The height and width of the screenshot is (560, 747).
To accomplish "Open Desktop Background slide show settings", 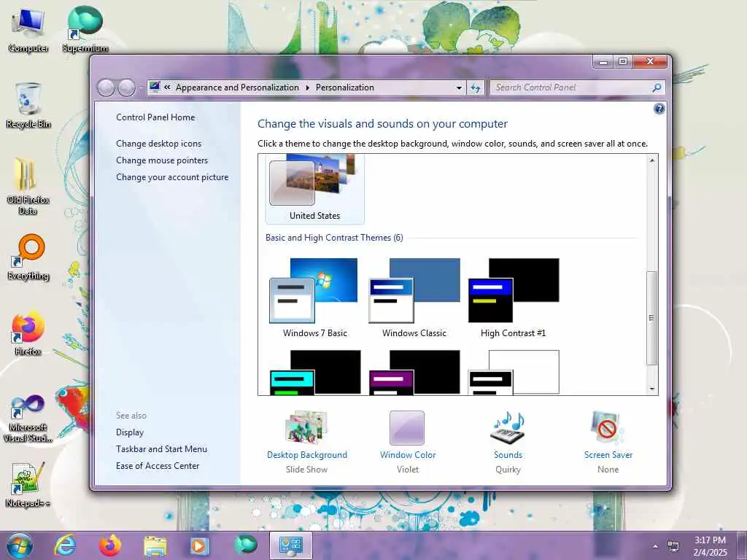I will click(307, 442).
